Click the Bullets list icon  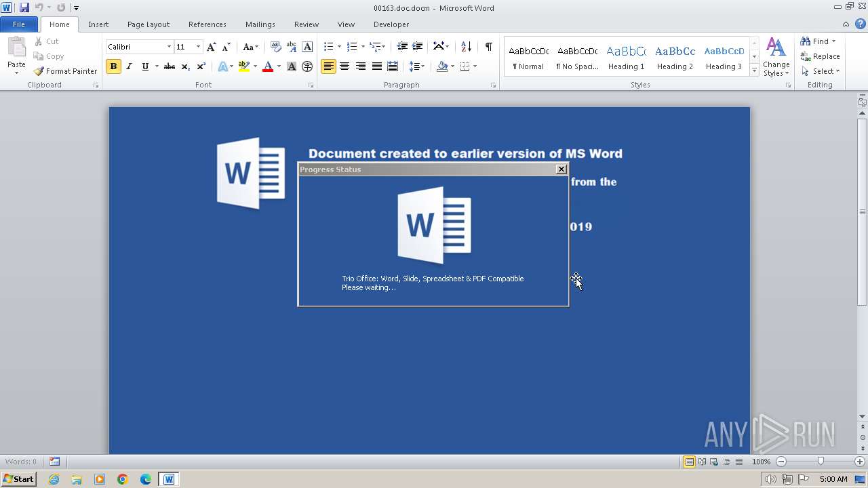point(328,47)
